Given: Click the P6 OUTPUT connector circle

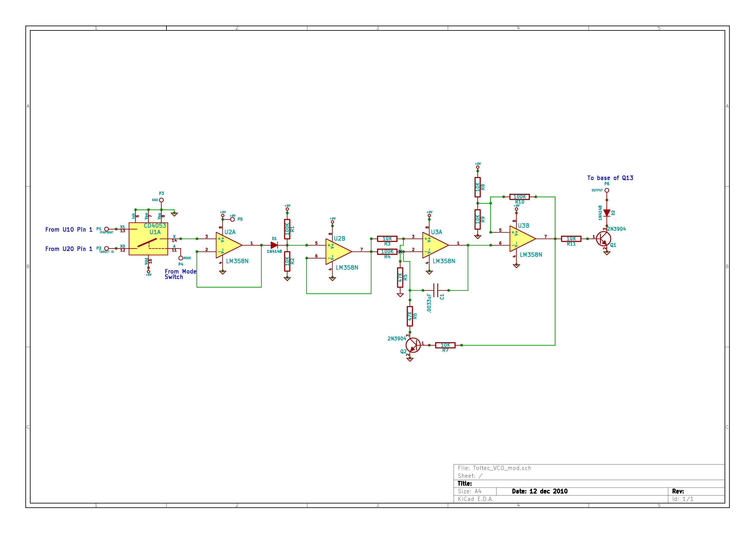Looking at the screenshot, I should [x=606, y=191].
